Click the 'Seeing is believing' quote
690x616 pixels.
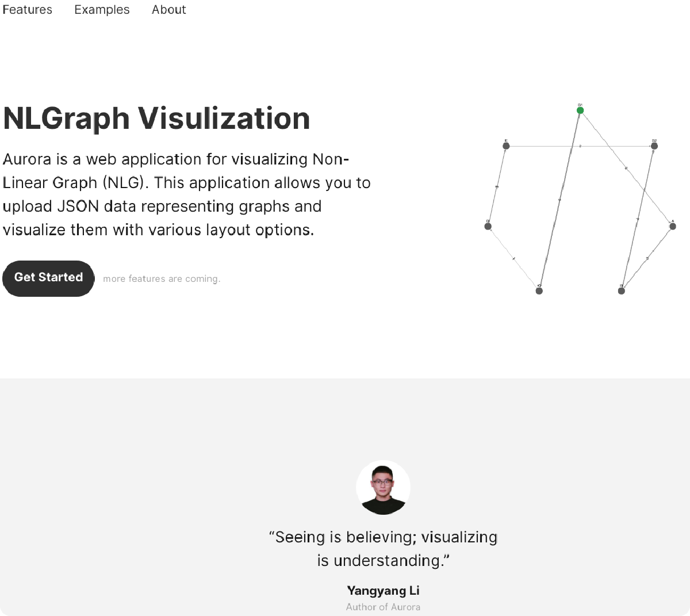[x=383, y=549]
